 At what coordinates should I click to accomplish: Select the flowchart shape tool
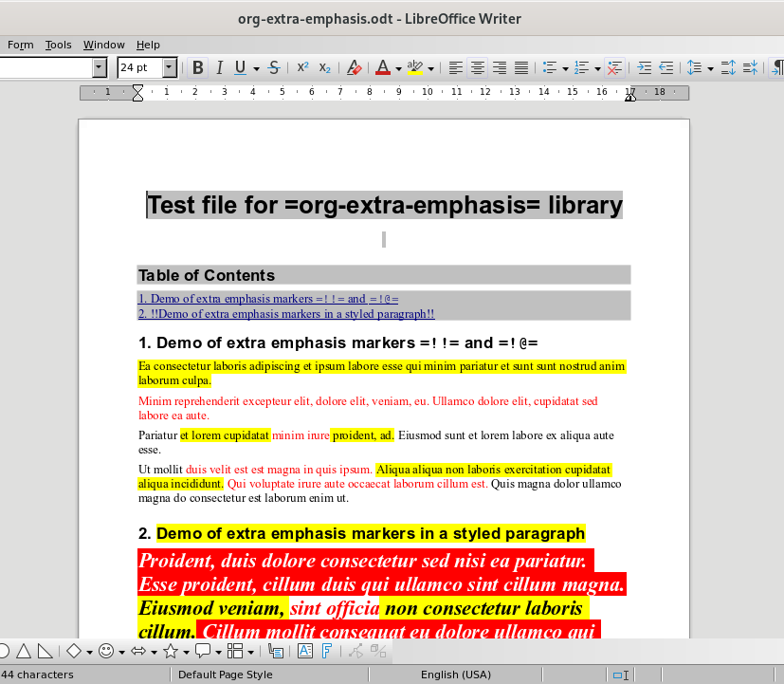tap(235, 651)
